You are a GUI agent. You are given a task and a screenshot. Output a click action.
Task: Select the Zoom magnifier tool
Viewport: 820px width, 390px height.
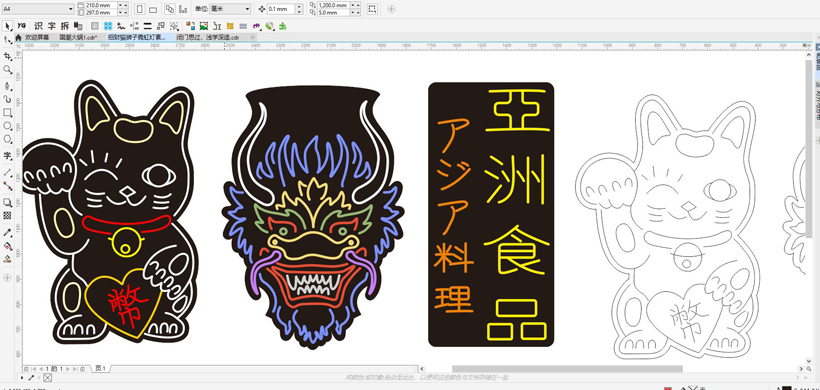pyautogui.click(x=7, y=70)
